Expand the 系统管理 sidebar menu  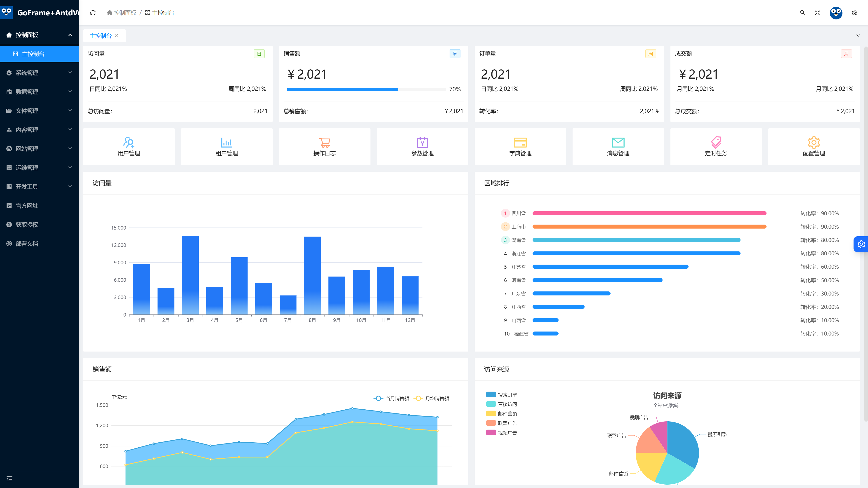click(x=39, y=73)
